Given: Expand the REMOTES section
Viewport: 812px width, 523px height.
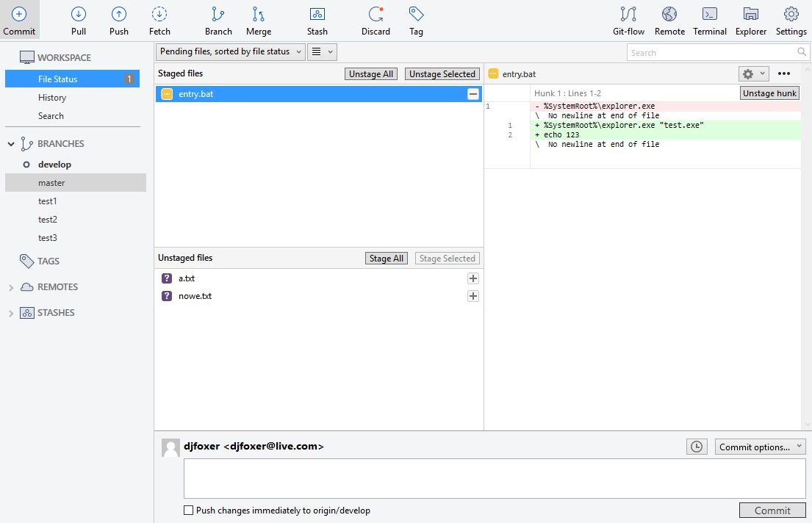Looking at the screenshot, I should 11,287.
